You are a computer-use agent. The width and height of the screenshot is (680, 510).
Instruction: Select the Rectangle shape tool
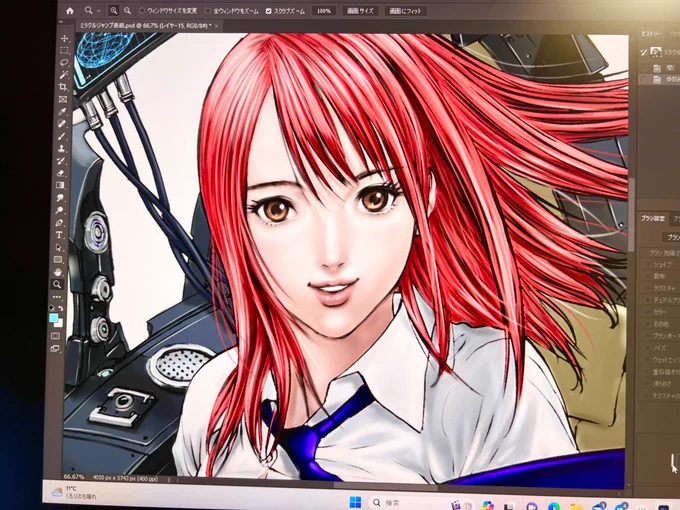coord(58,259)
